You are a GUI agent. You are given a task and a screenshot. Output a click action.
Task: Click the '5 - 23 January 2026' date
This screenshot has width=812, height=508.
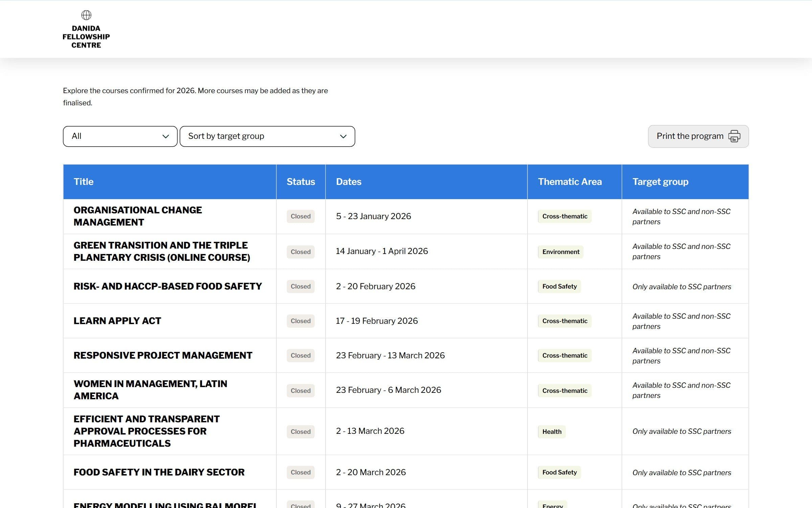tap(374, 216)
